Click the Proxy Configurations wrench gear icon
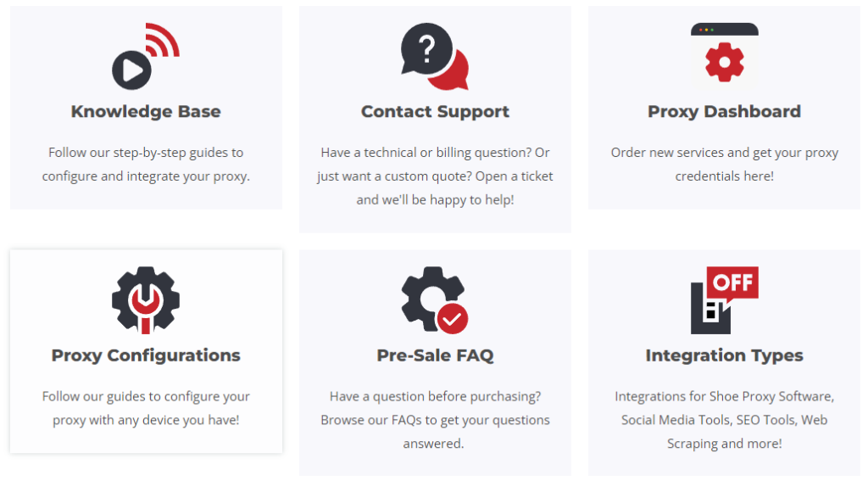The height and width of the screenshot is (481, 868). pos(145,299)
